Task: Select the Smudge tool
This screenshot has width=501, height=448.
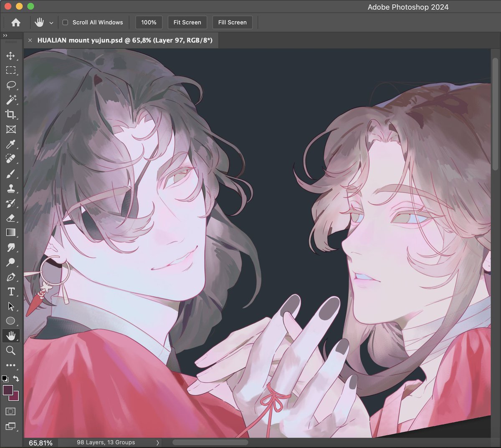Action: (x=11, y=247)
